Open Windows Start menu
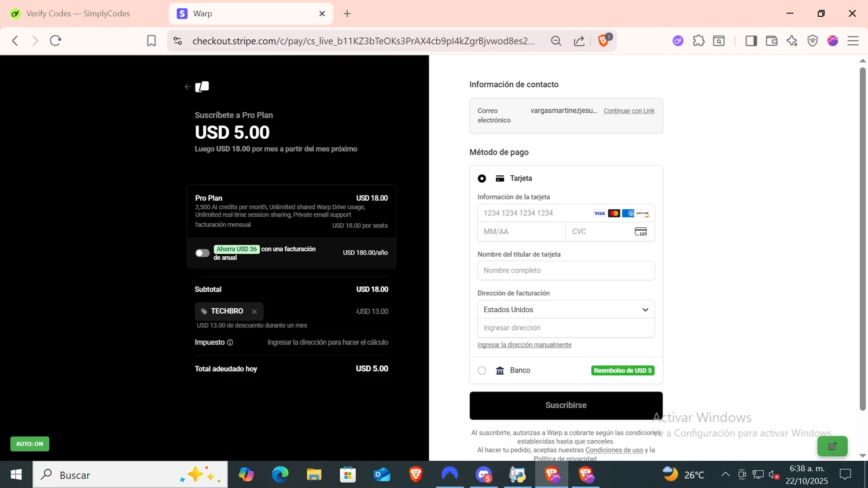This screenshot has height=488, width=868. pyautogui.click(x=16, y=475)
